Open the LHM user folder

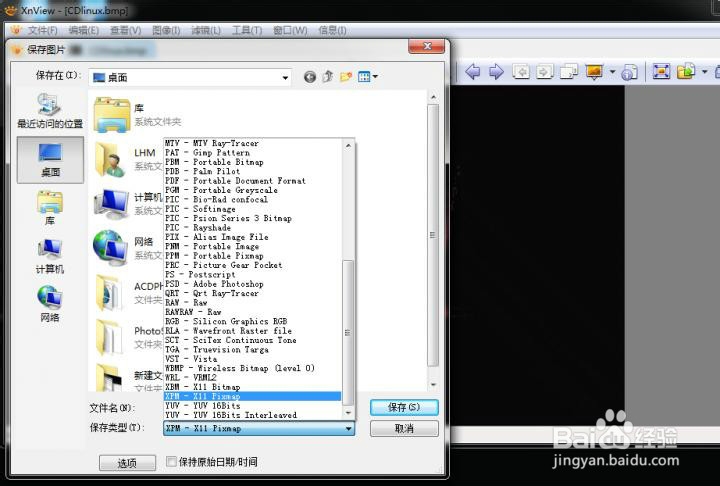click(129, 159)
